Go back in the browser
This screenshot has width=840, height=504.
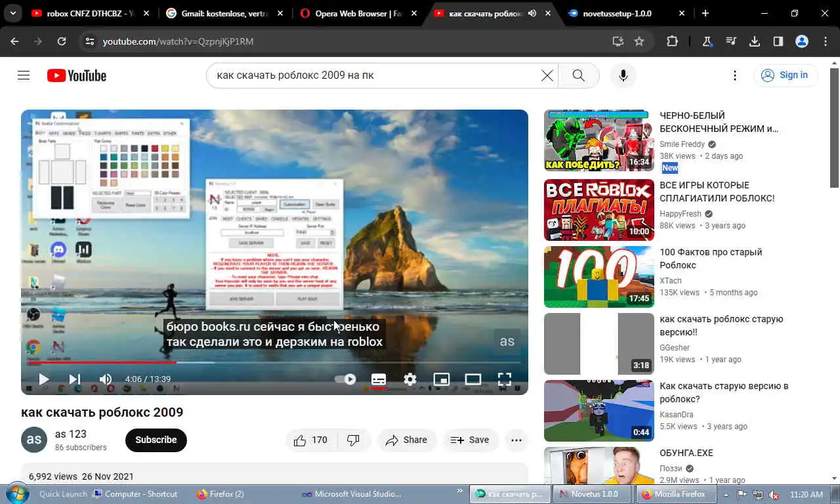[14, 41]
